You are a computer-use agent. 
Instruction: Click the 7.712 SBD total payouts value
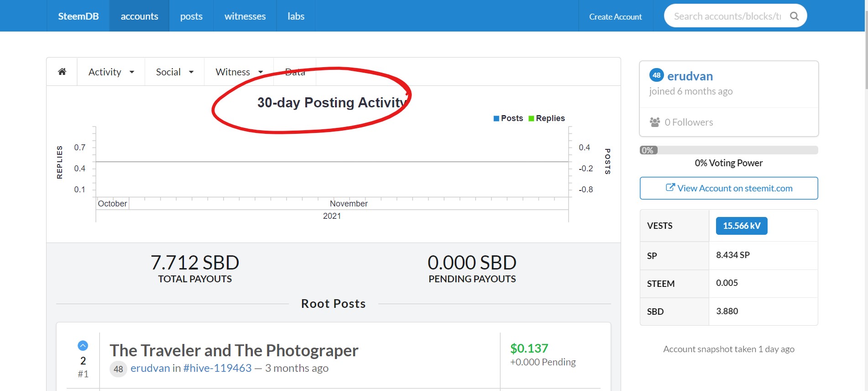pos(195,263)
